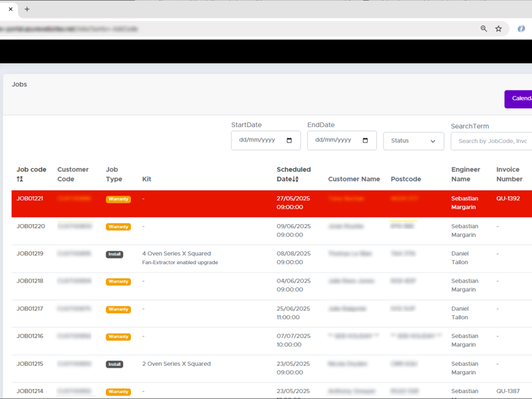This screenshot has width=532, height=399.
Task: Click the SearchTerm search box
Action: tap(492, 141)
